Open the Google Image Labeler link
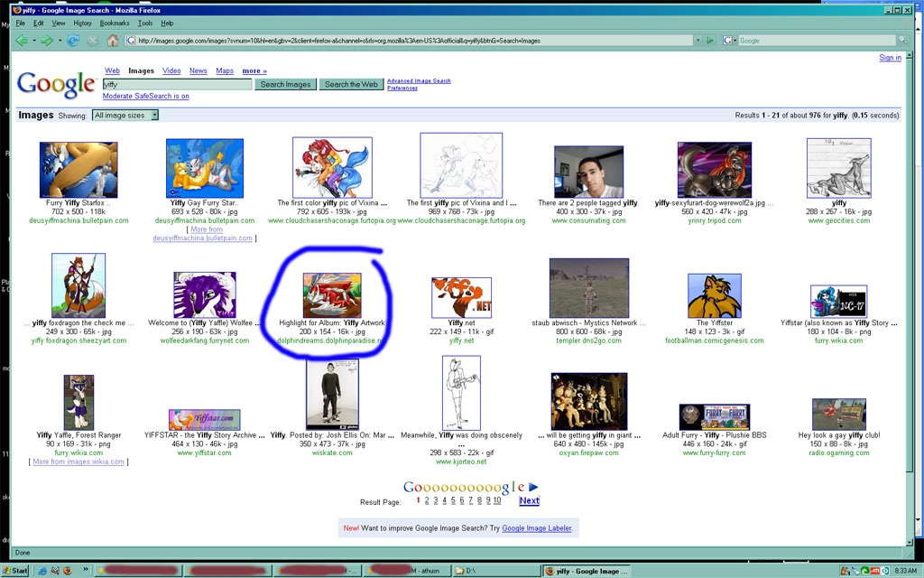924x578 pixels. coord(537,527)
